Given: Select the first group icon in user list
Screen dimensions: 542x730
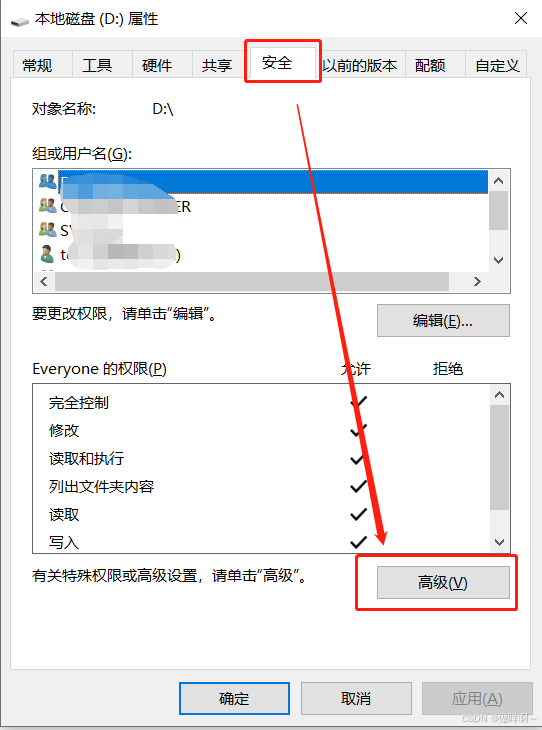Looking at the screenshot, I should click(47, 181).
